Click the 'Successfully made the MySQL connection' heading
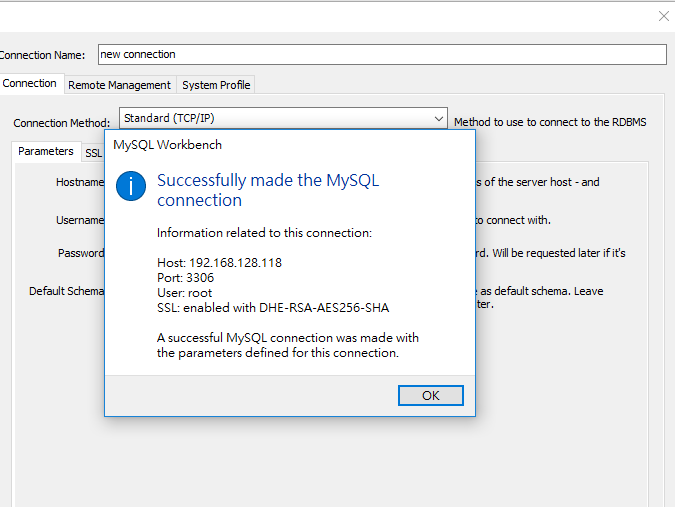Screen dimensions: 675x507 pyautogui.click(x=268, y=190)
